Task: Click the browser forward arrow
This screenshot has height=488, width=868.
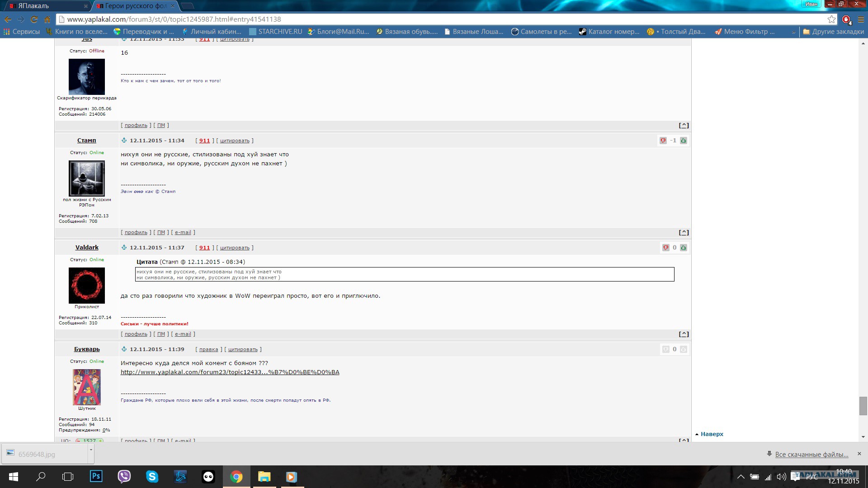Action: tap(21, 19)
